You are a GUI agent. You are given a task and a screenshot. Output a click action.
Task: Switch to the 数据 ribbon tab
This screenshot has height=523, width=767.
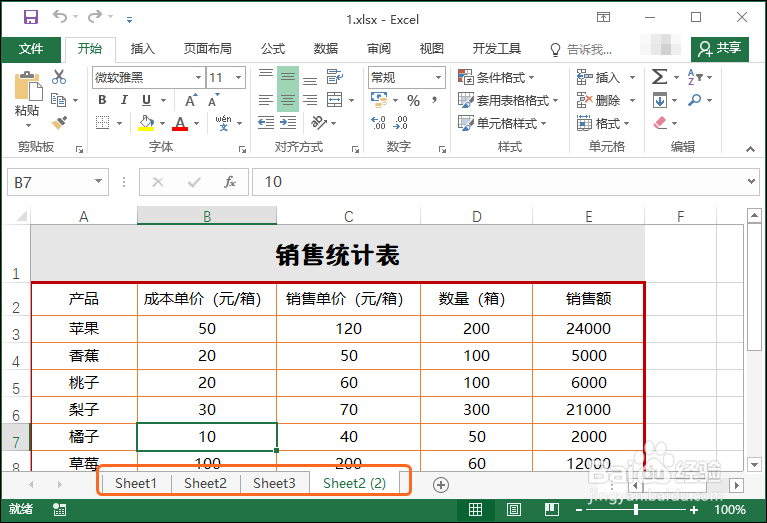pyautogui.click(x=326, y=49)
